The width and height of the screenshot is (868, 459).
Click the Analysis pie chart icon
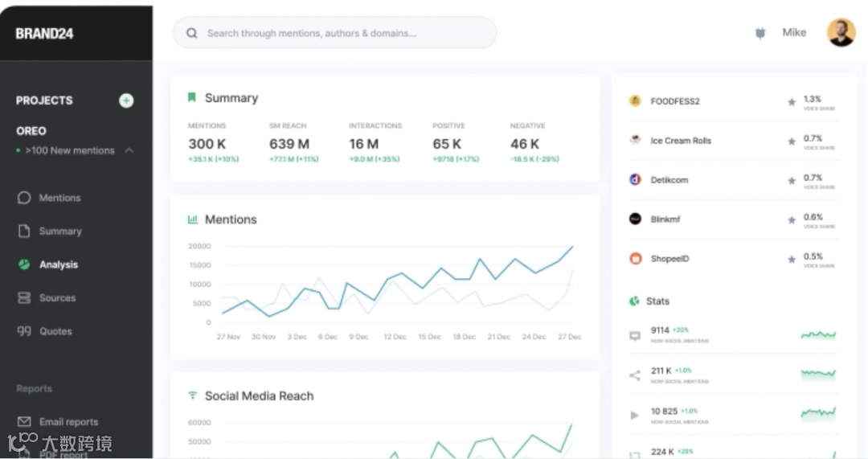tap(24, 264)
